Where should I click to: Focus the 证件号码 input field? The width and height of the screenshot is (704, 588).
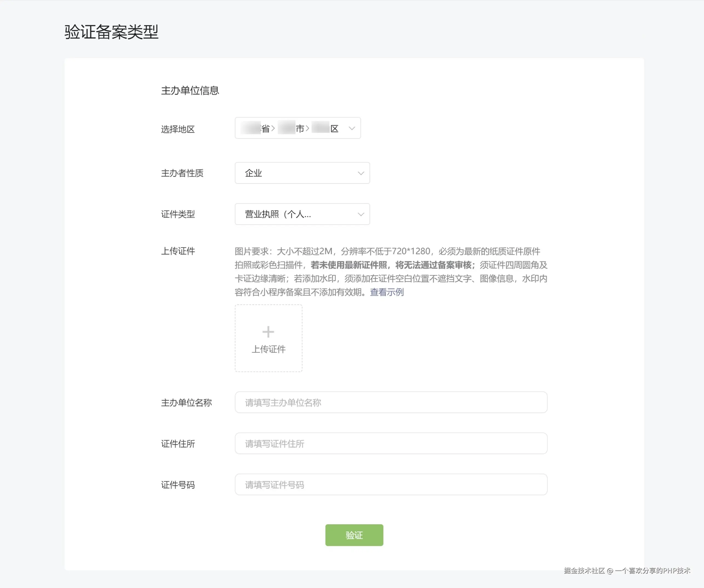[x=391, y=484]
